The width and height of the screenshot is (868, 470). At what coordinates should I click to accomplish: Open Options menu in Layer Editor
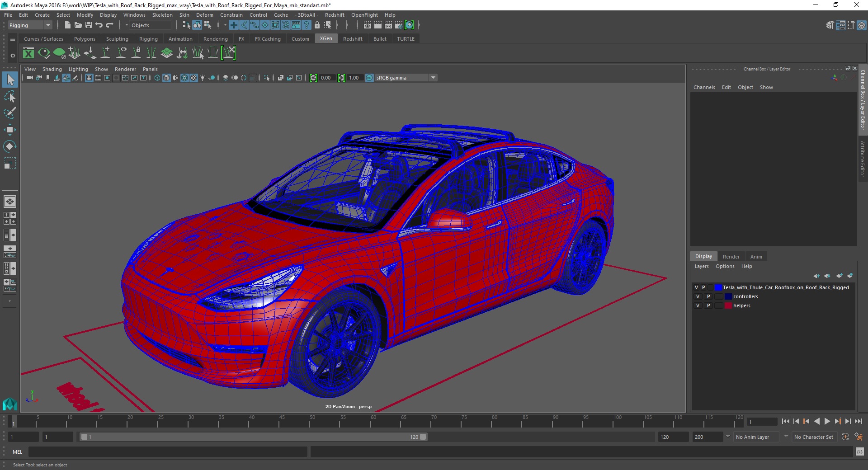click(725, 267)
